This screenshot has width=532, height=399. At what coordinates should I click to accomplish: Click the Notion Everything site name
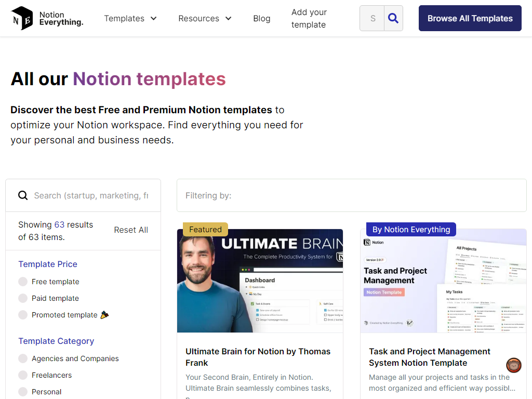[x=61, y=18]
